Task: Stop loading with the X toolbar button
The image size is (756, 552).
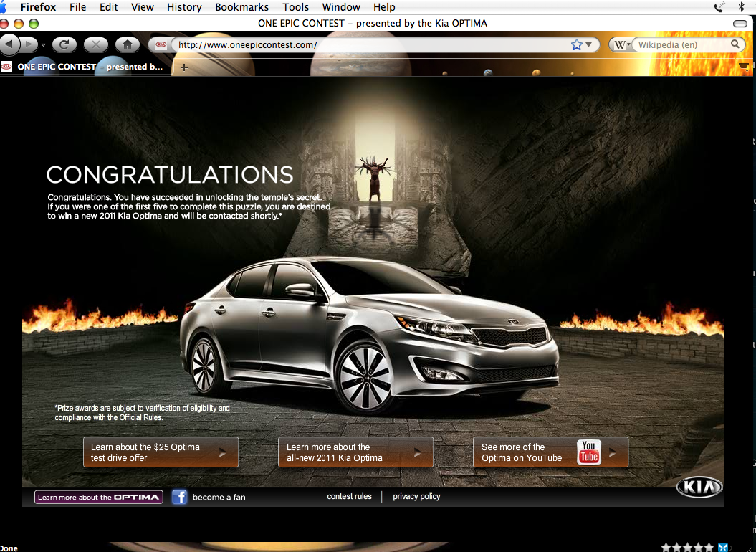Action: pos(95,45)
